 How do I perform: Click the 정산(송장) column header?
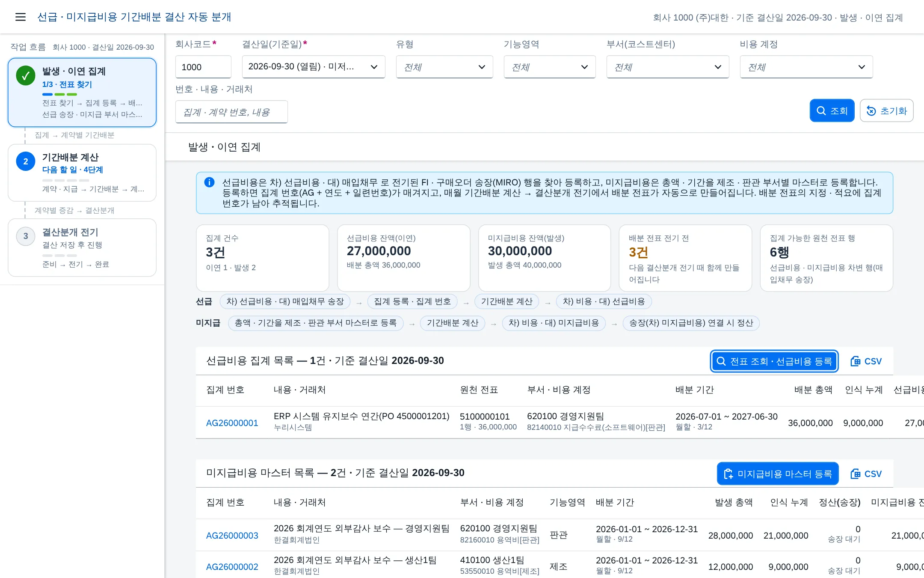pyautogui.click(x=839, y=502)
